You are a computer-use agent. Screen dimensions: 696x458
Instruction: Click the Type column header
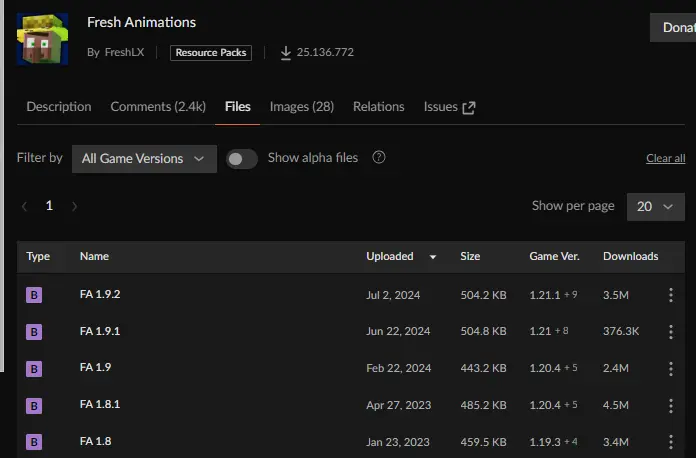38,257
